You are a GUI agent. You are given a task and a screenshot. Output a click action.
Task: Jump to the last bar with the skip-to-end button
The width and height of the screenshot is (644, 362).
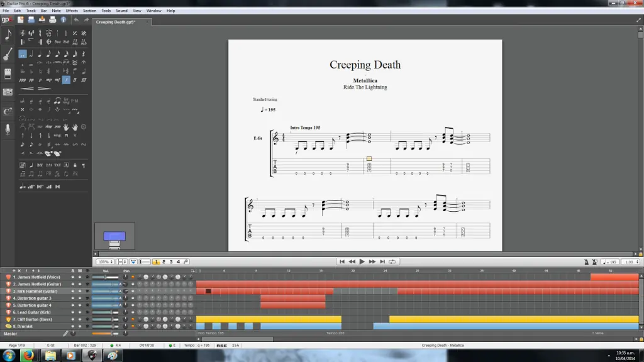pos(382,262)
